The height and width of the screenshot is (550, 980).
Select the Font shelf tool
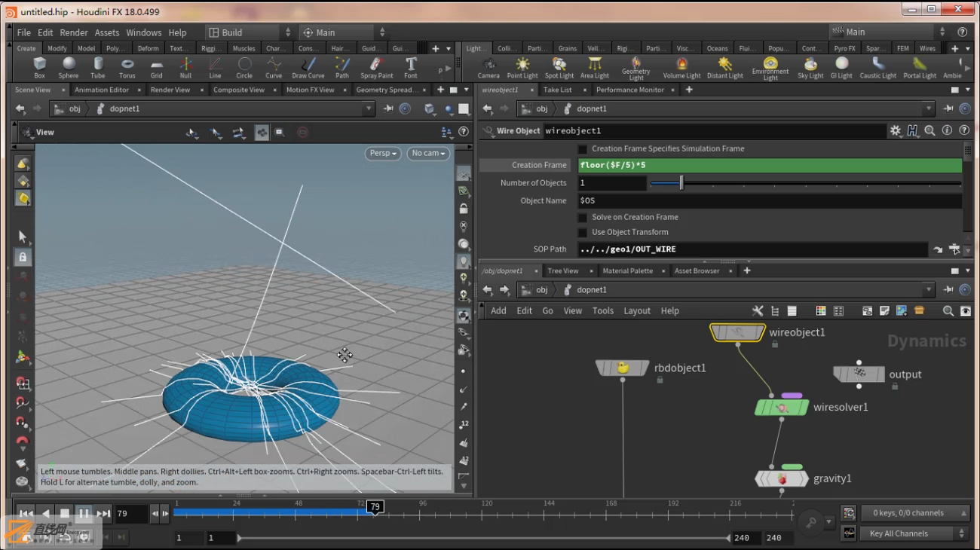411,68
